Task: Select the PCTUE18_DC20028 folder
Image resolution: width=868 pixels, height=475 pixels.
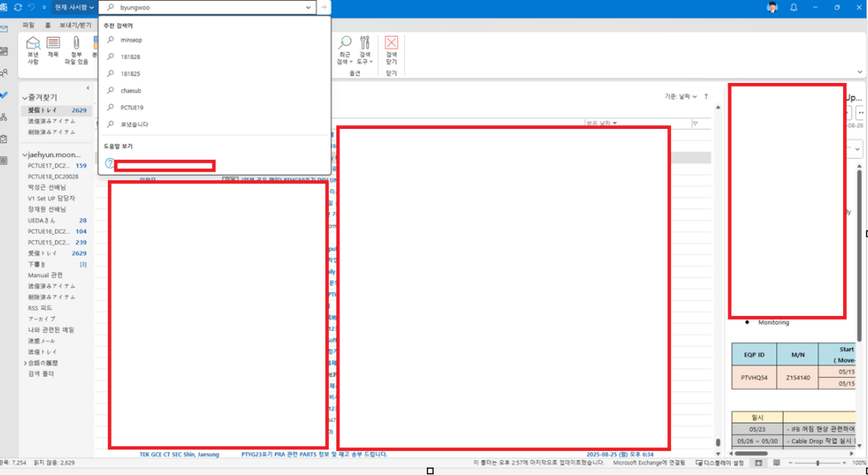Action: tap(55, 176)
